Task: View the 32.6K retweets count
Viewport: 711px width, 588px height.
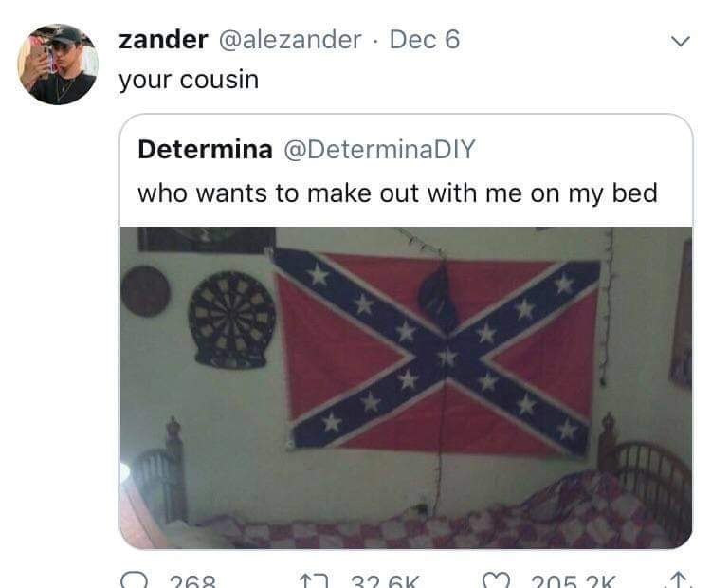Action: tap(386, 581)
